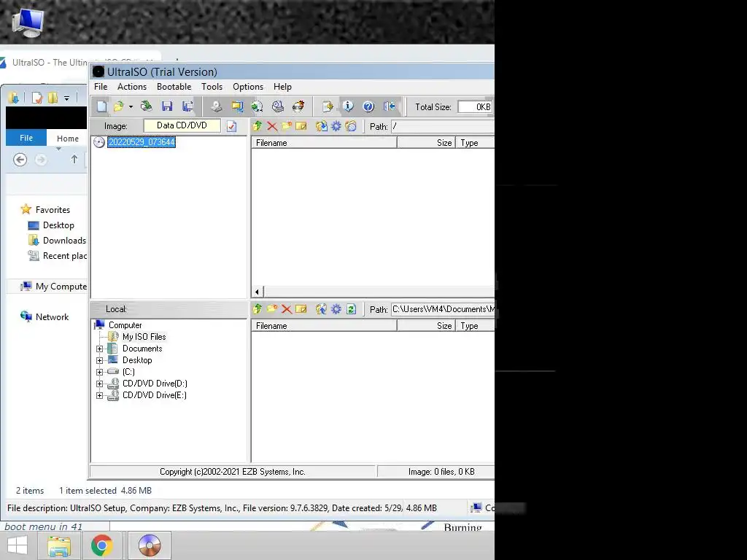Screen dimensions: 747x560
Task: Sort image pane by Filename column header
Action: [324, 142]
